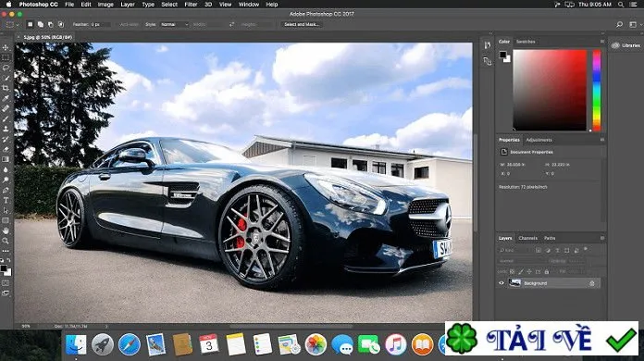Open the History panel icon
The image size is (644, 361).
(487, 45)
